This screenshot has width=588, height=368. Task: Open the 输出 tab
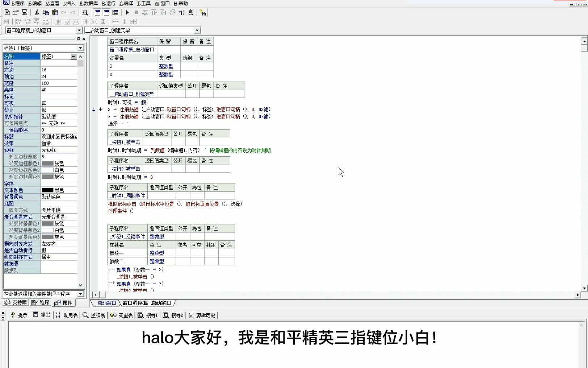tap(42, 315)
